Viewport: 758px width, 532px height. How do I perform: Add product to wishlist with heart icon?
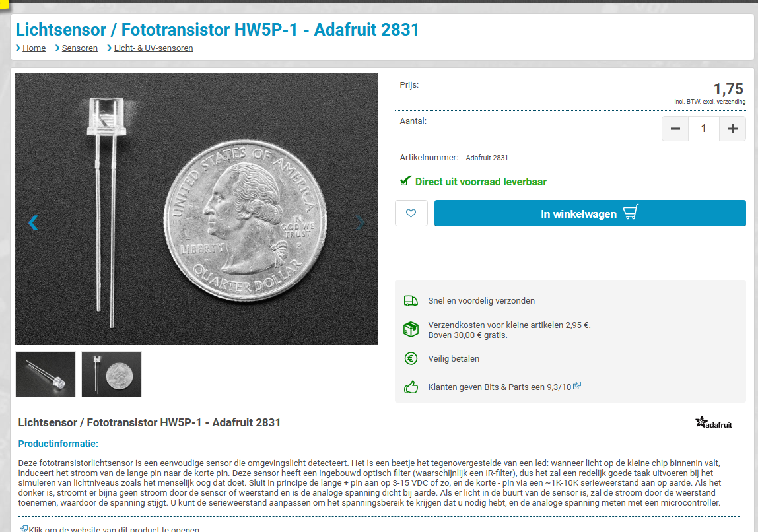[411, 213]
